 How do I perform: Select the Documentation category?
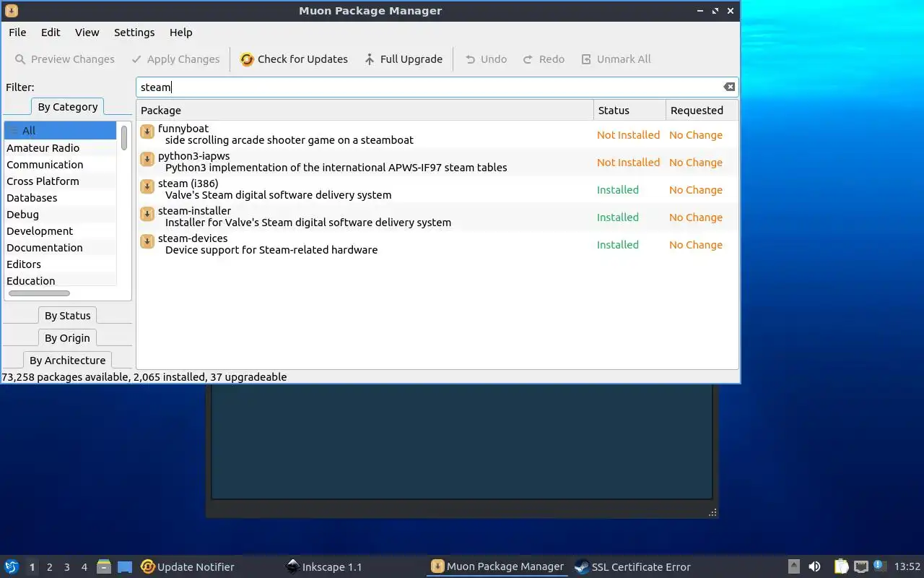pos(60,248)
